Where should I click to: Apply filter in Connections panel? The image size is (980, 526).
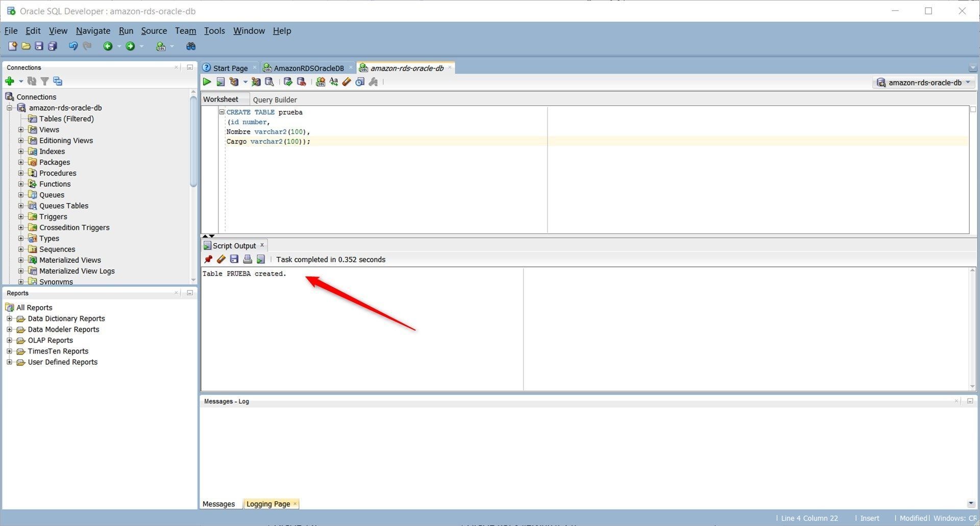point(44,81)
